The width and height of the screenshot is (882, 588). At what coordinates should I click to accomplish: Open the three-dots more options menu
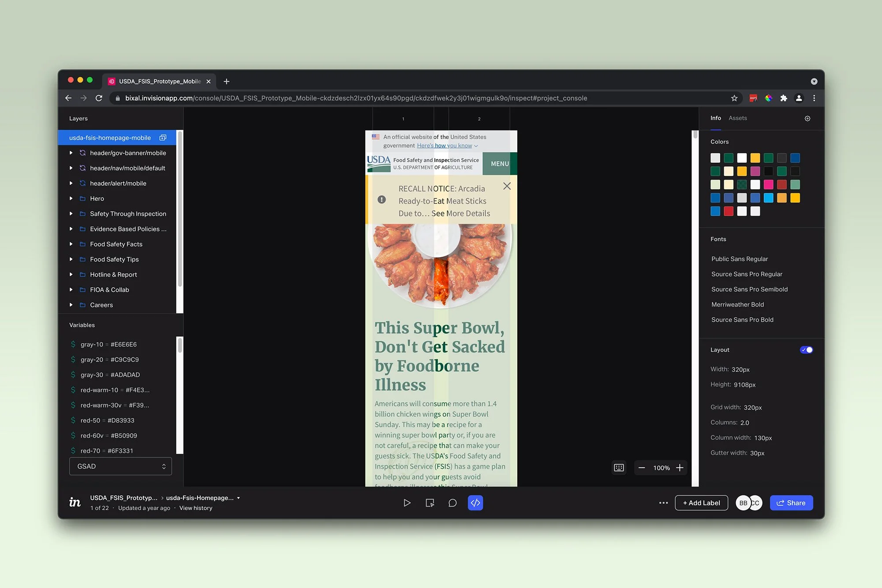[x=663, y=503]
